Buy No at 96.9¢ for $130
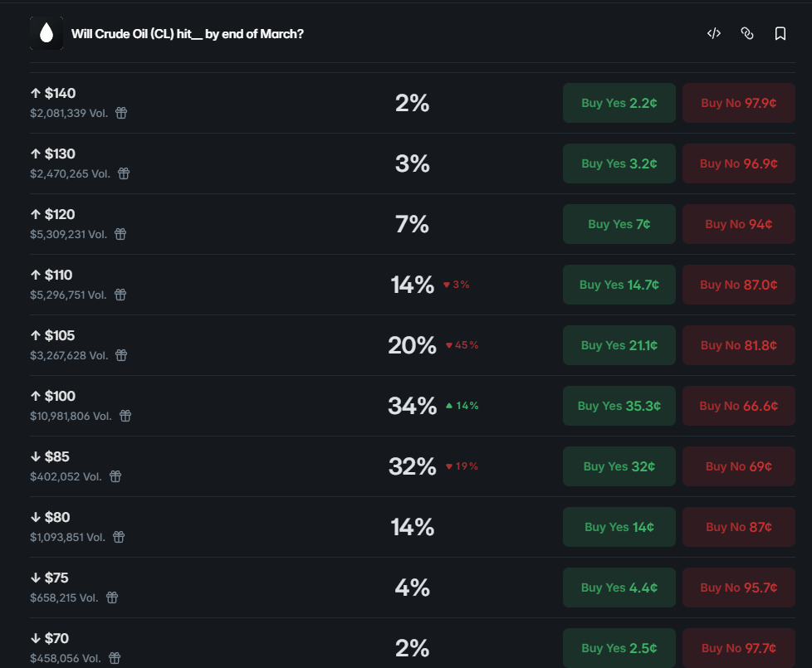 [738, 163]
